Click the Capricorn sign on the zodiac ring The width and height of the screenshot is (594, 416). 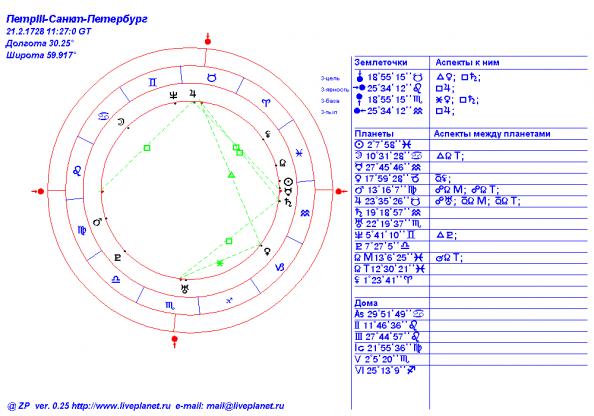pyautogui.click(x=280, y=267)
